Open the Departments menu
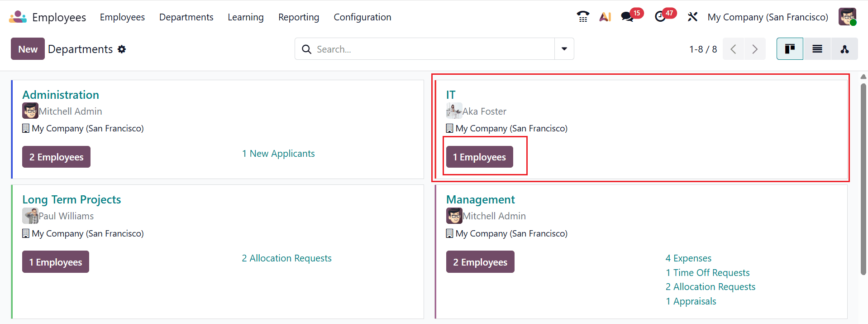Image resolution: width=868 pixels, height=324 pixels. click(x=186, y=17)
